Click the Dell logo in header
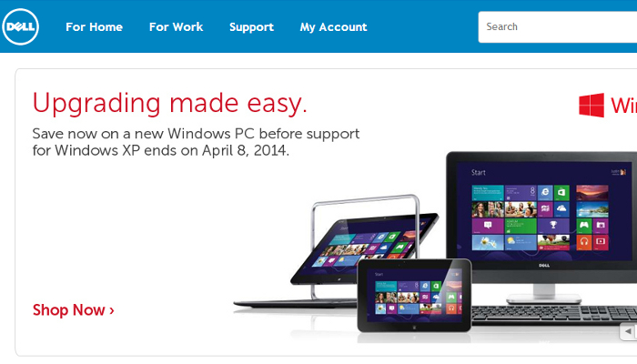The image size is (637, 364). 20,26
